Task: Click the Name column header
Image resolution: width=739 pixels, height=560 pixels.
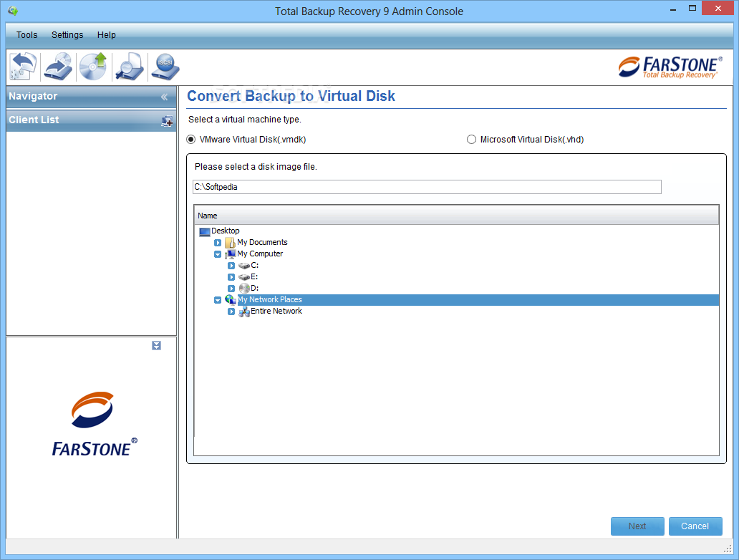Action: [x=456, y=216]
